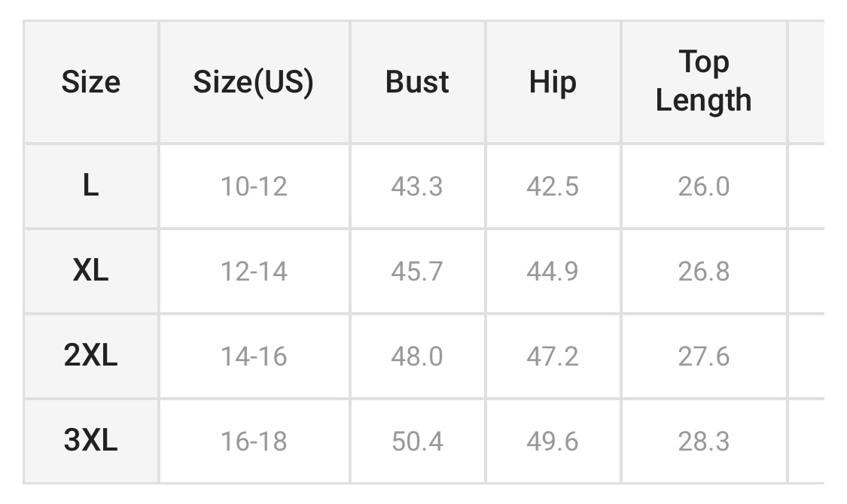Click the 48.0 bust measurement cell

[417, 356]
